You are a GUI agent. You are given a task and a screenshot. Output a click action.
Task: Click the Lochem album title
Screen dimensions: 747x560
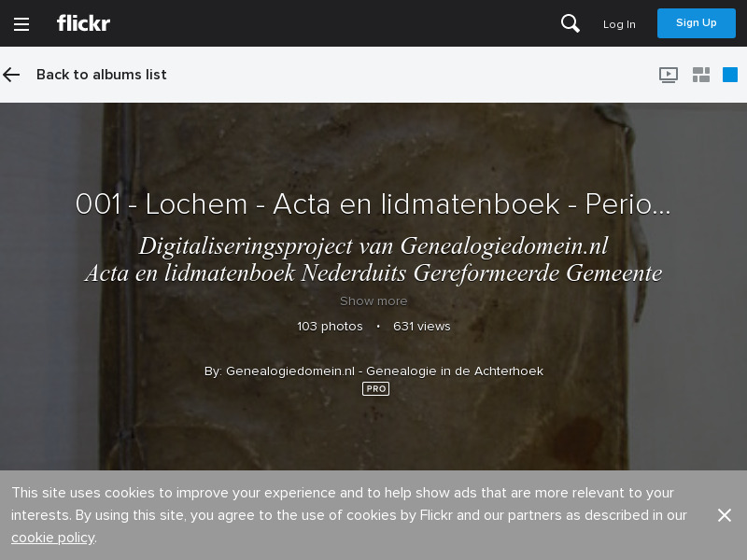[373, 203]
